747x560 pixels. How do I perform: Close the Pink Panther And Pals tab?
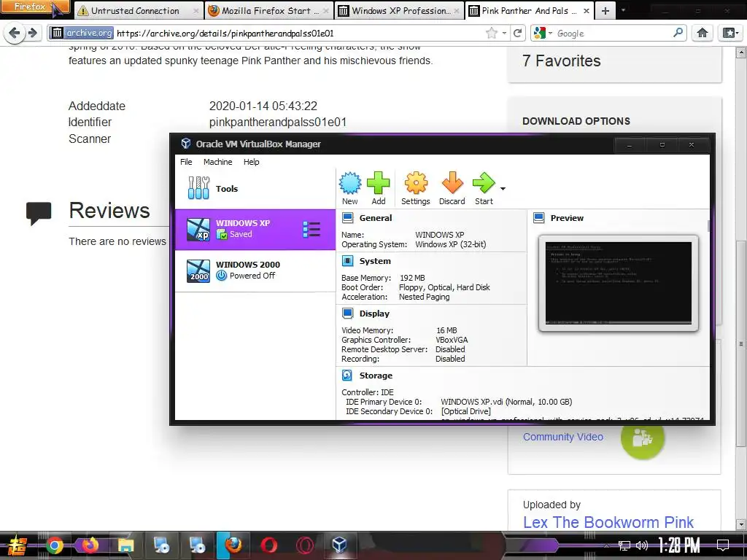[x=587, y=10]
